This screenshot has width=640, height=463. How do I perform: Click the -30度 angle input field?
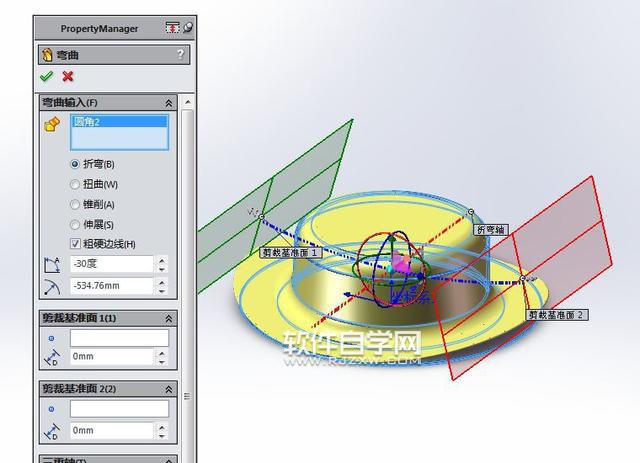click(x=112, y=264)
